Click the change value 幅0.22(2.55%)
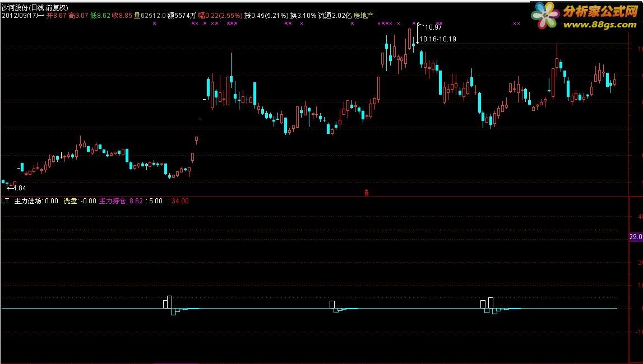The image size is (643, 364). coord(220,16)
